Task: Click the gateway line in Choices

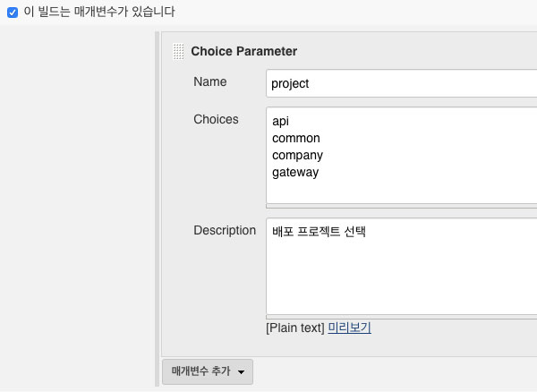Action: pos(294,172)
